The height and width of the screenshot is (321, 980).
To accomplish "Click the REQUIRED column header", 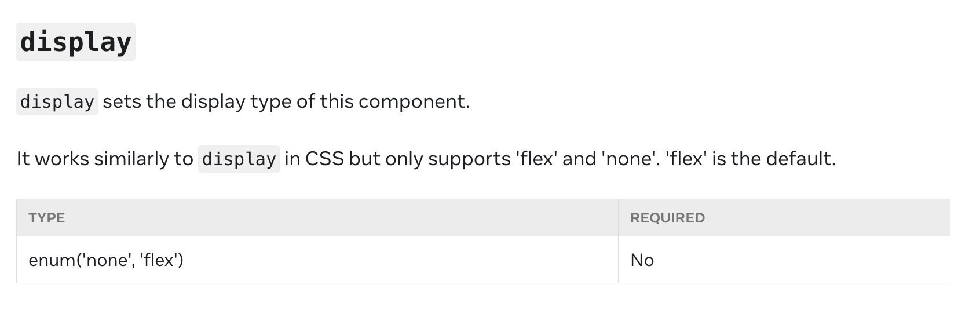I will coord(667,218).
